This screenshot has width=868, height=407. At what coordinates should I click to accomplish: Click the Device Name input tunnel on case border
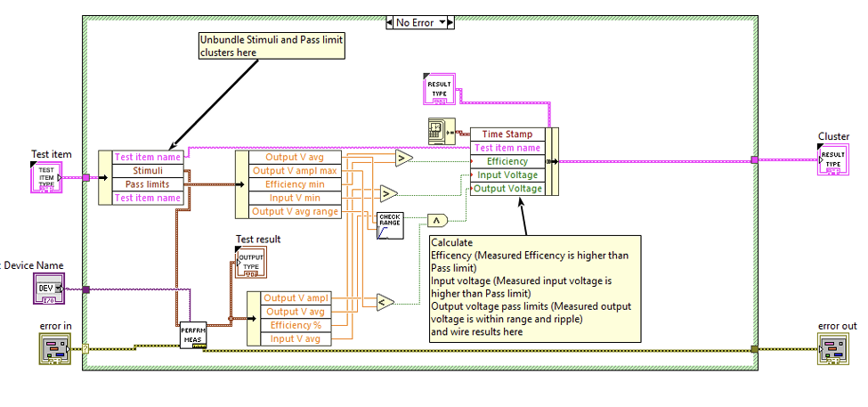pos(85,289)
